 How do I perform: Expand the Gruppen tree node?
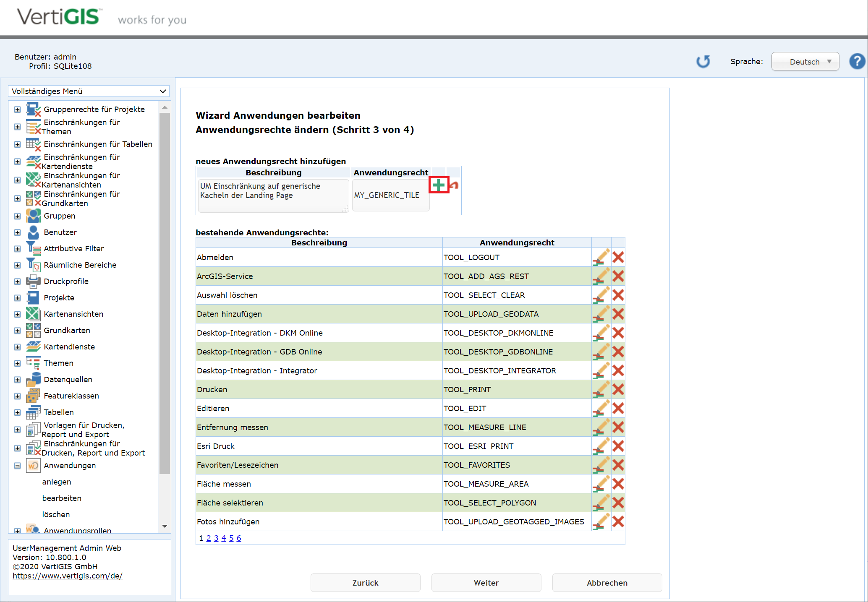(17, 216)
